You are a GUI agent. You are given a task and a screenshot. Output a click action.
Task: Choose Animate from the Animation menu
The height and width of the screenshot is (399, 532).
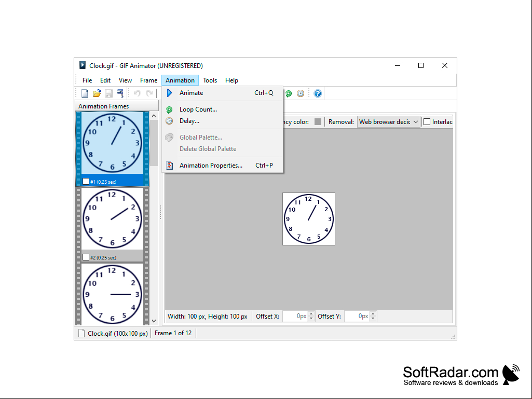(x=223, y=93)
